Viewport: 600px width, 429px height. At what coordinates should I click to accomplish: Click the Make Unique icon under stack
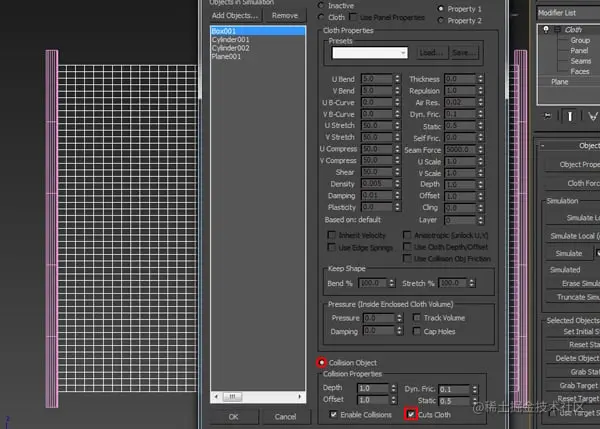(x=593, y=116)
